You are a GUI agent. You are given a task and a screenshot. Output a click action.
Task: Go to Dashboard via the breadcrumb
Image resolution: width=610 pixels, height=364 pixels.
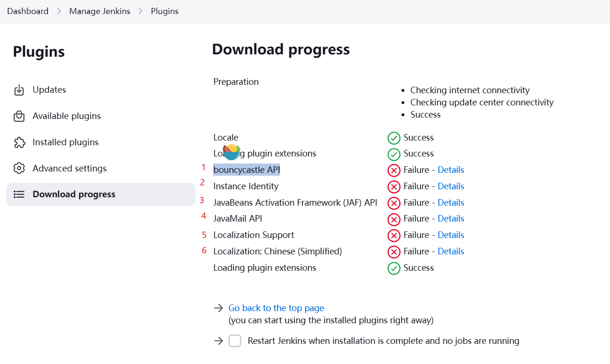coord(28,11)
